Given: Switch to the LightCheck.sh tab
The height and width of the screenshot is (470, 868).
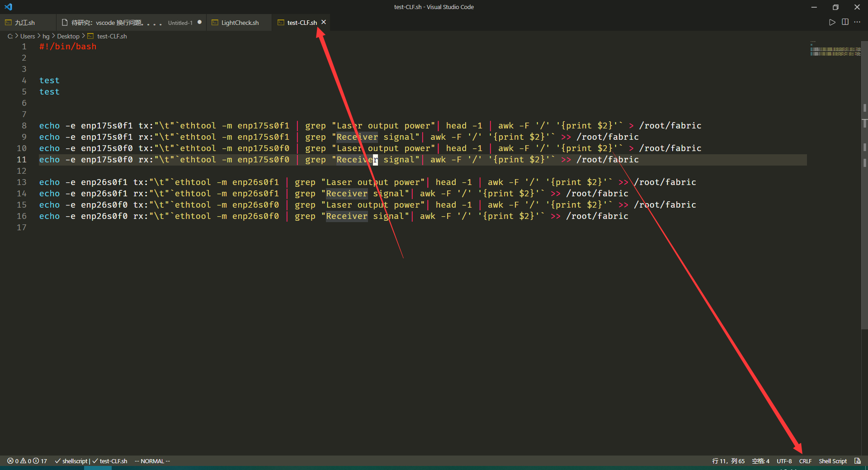Looking at the screenshot, I should pyautogui.click(x=239, y=23).
